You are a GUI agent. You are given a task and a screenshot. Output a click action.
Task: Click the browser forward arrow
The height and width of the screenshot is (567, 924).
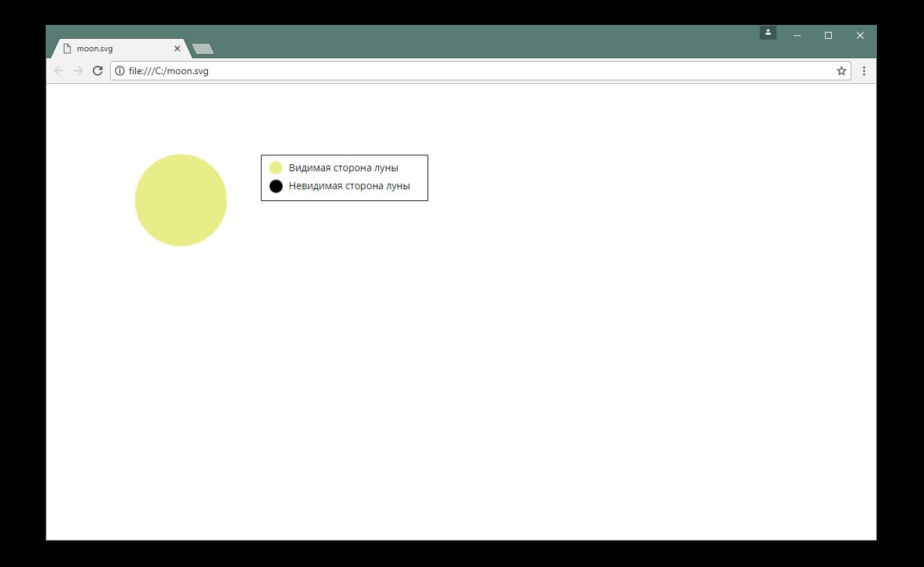(78, 71)
